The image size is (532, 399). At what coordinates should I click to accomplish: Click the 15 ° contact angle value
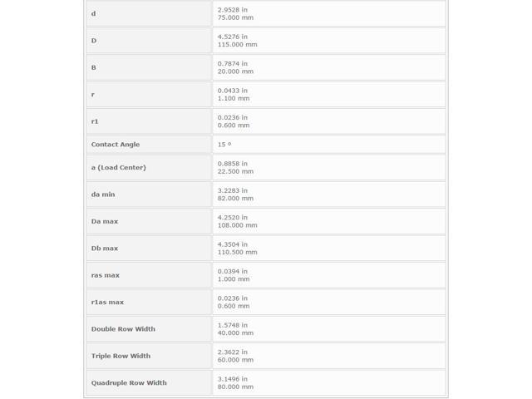click(224, 145)
